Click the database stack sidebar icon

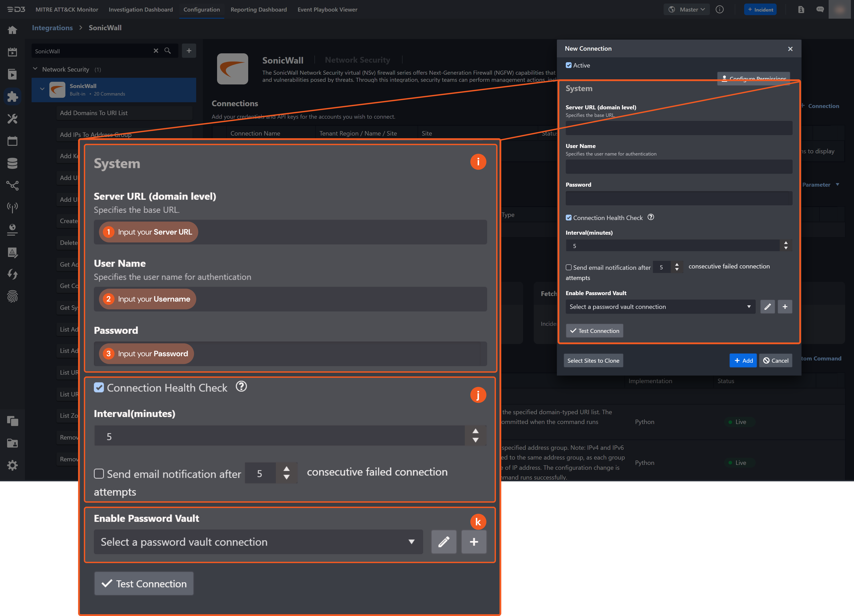point(12,163)
